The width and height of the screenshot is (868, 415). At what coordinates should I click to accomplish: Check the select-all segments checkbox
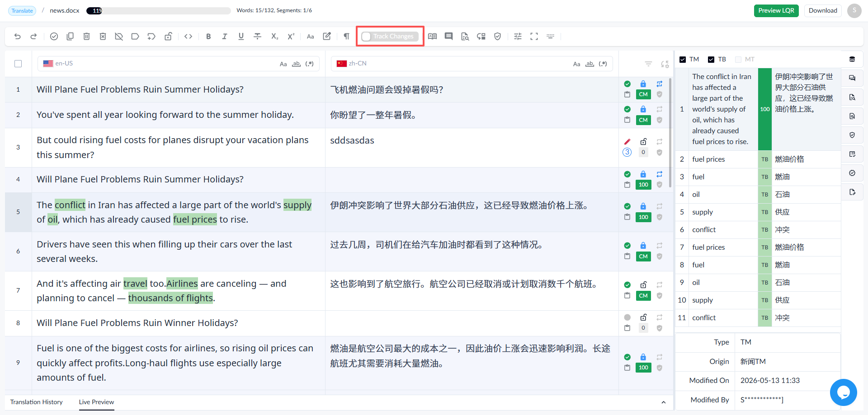(18, 64)
